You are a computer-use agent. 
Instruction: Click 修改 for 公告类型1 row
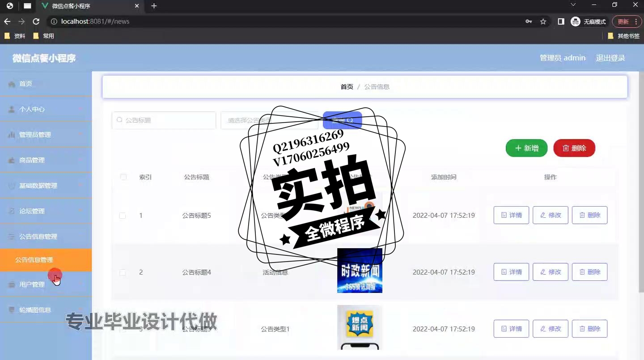click(x=551, y=329)
